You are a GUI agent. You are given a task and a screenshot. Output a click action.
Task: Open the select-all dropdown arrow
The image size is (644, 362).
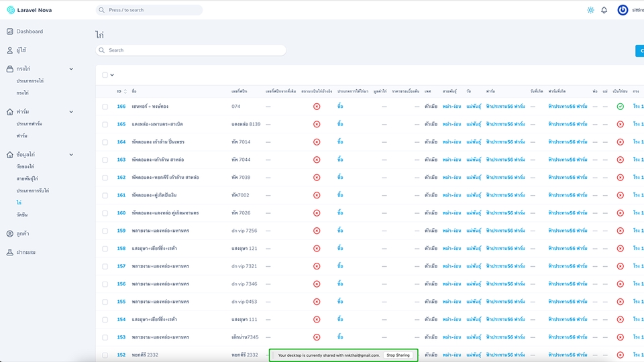[112, 74]
